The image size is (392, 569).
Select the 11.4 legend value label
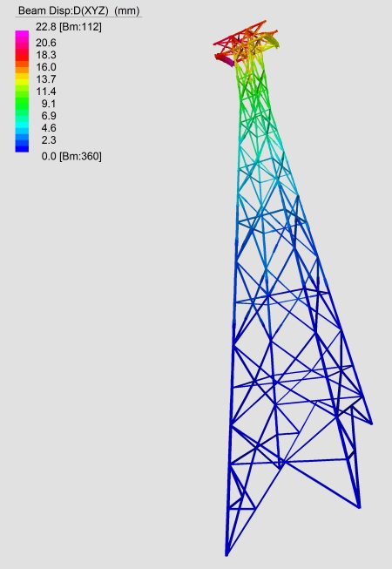pyautogui.click(x=45, y=91)
